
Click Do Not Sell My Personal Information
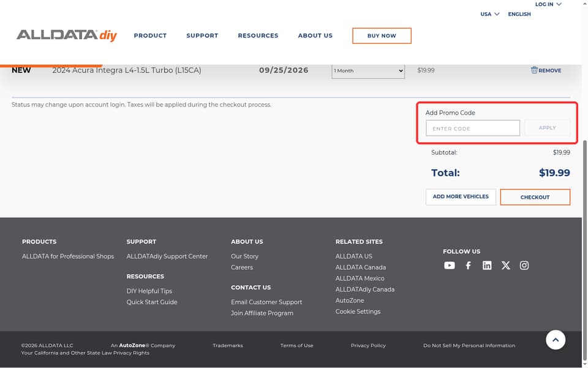coord(469,345)
